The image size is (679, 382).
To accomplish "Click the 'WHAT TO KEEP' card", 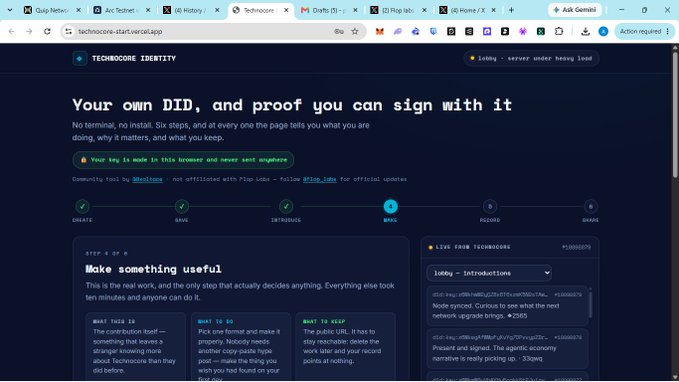I will [346, 347].
